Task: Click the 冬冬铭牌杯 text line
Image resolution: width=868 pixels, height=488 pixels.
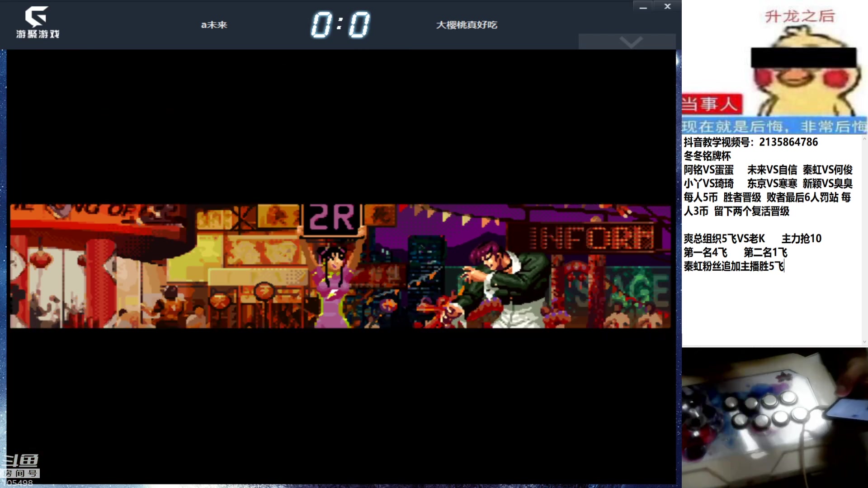Action: click(x=707, y=156)
